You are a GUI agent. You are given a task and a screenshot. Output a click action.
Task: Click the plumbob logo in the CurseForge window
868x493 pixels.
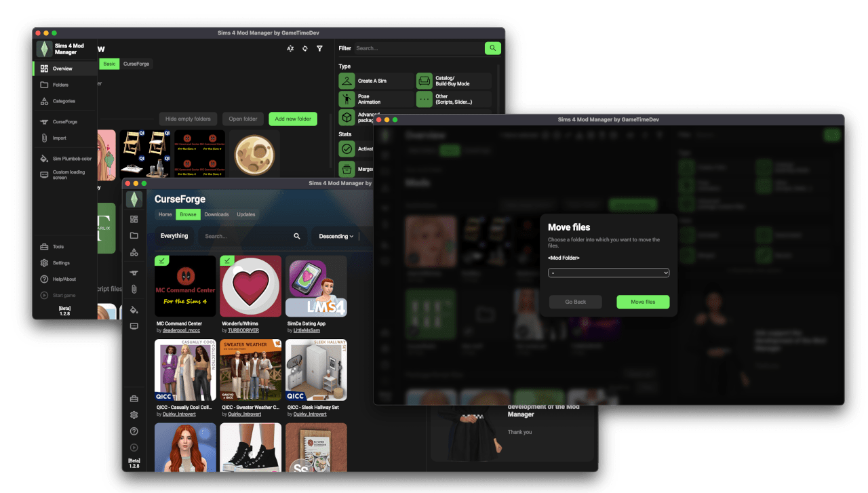(134, 199)
